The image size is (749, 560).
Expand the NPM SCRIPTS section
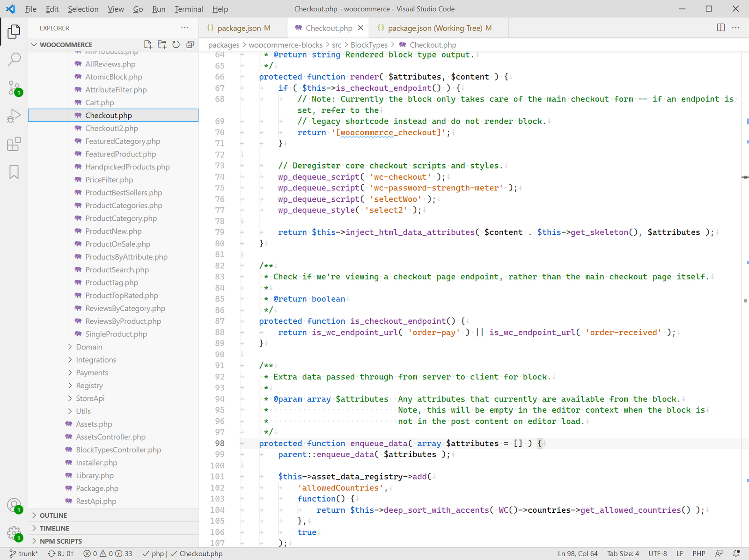click(x=113, y=541)
